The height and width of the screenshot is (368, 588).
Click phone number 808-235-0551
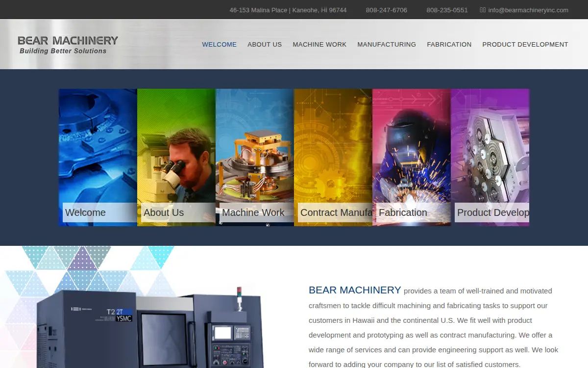coord(447,10)
